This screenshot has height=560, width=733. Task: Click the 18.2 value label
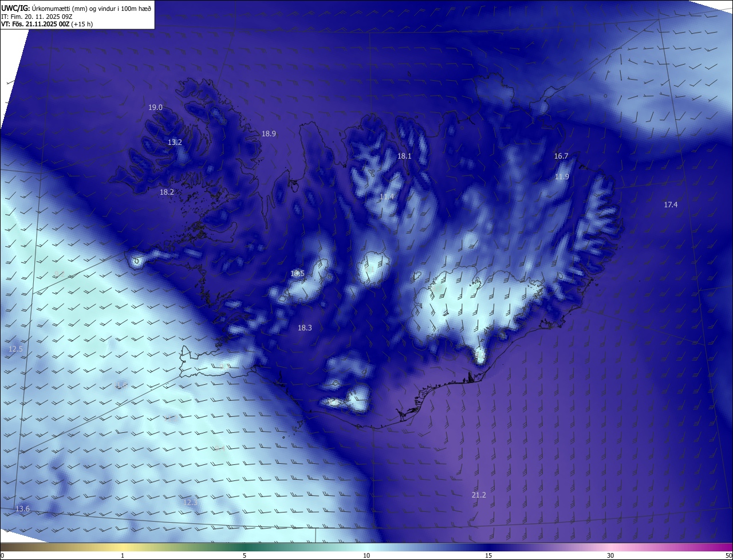coord(167,192)
